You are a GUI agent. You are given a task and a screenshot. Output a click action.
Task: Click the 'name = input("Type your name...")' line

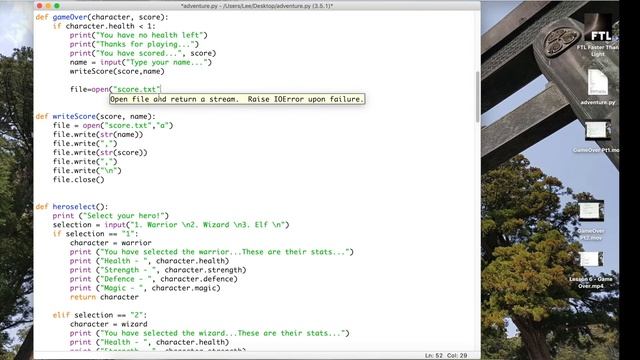pyautogui.click(x=140, y=62)
